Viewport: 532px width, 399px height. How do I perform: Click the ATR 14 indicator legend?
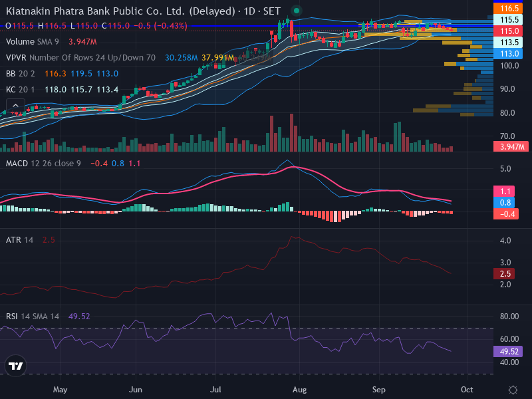19,240
